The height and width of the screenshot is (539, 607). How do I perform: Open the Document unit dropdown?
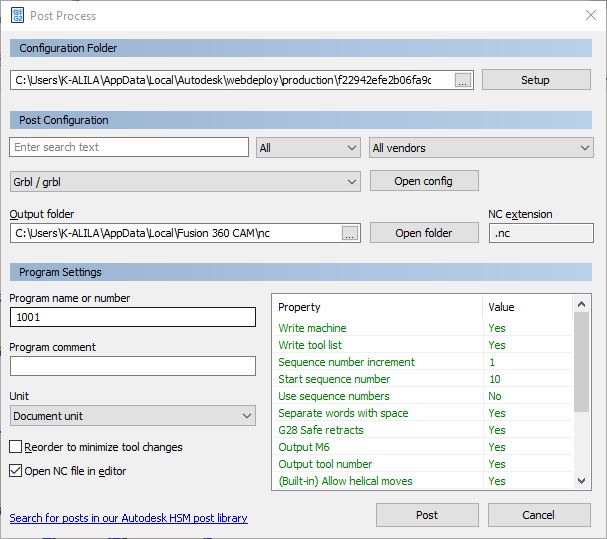[133, 416]
